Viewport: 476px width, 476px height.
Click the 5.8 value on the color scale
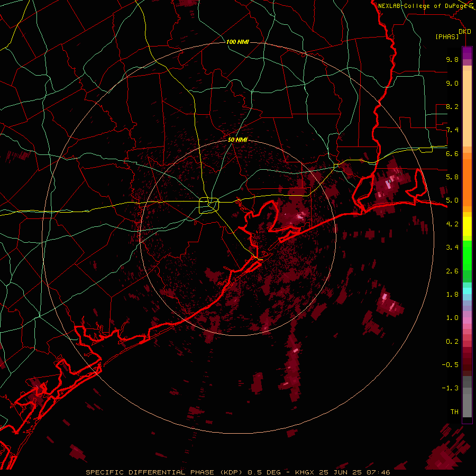452,177
